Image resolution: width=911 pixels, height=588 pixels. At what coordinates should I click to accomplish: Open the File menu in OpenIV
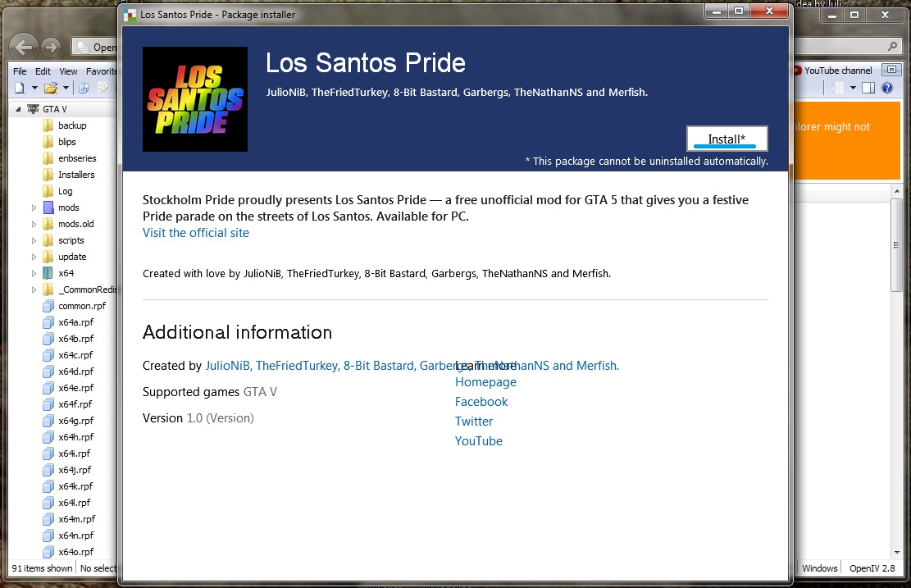coord(20,71)
